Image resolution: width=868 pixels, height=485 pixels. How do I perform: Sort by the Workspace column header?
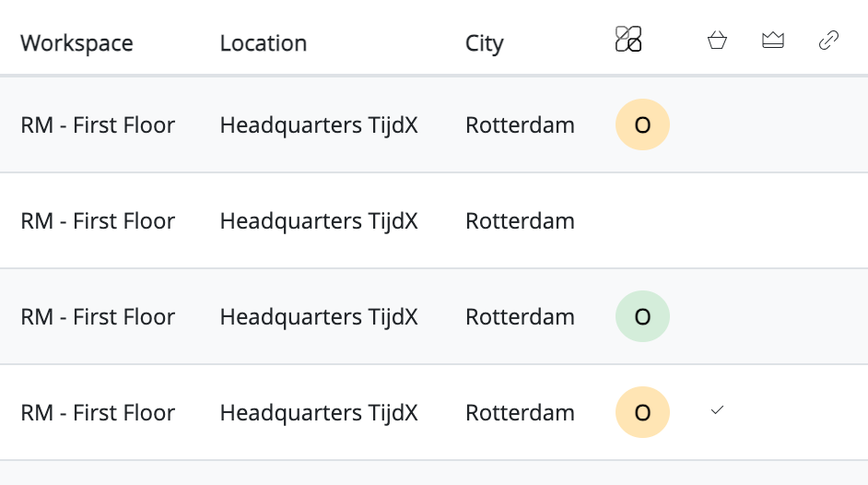pos(77,43)
